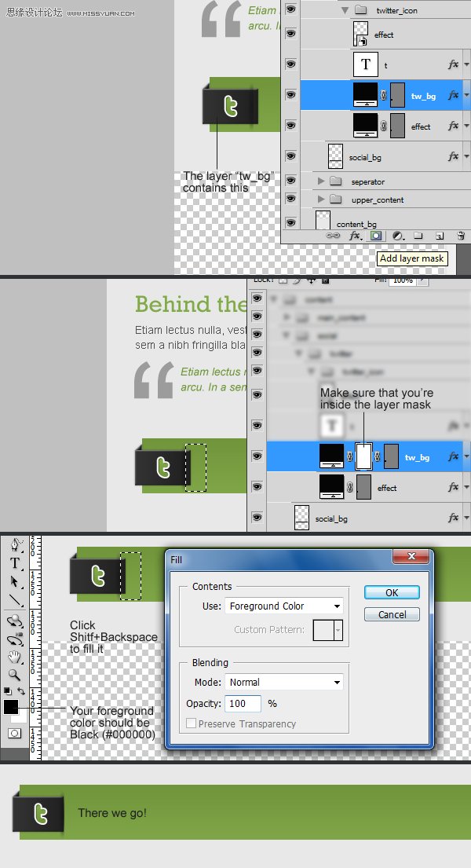This screenshot has height=868, width=471.
Task: Click the Delete layer trash icon
Action: click(461, 236)
